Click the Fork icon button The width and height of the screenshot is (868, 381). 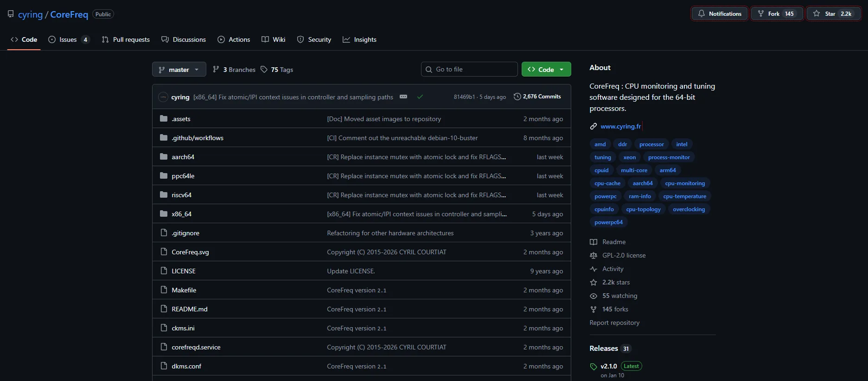(x=761, y=13)
